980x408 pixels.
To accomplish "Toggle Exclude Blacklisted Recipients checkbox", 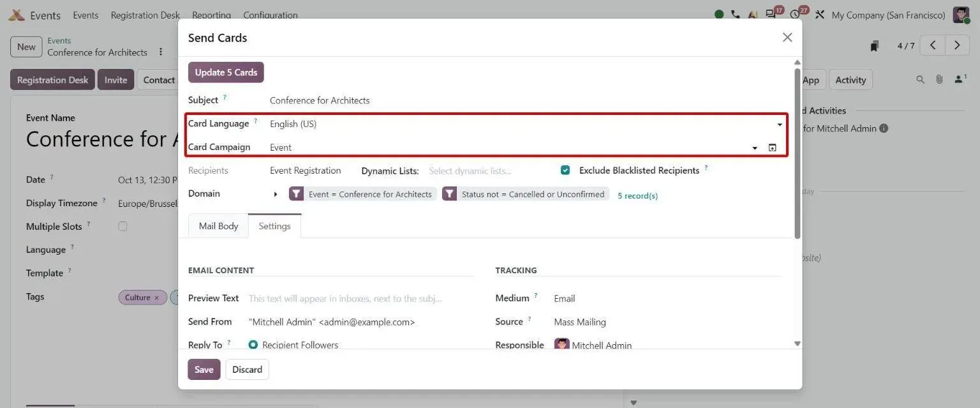I will [x=565, y=170].
